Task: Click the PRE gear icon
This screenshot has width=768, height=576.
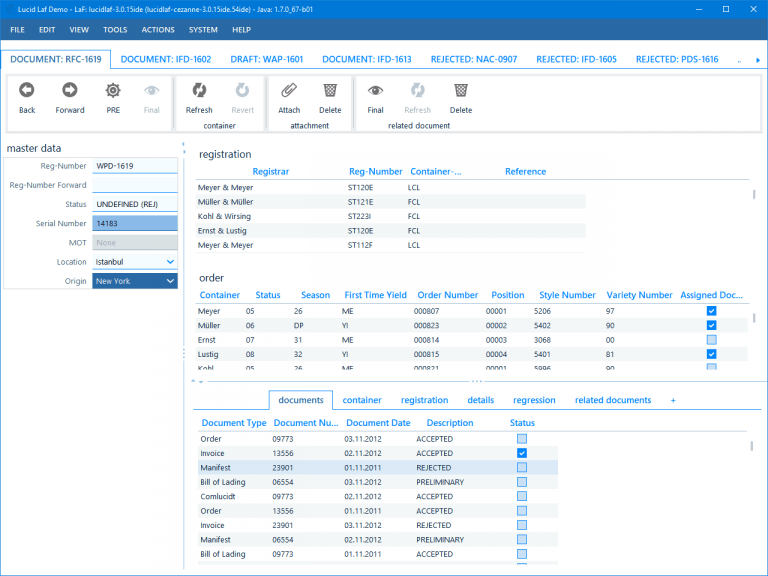Action: [x=113, y=90]
